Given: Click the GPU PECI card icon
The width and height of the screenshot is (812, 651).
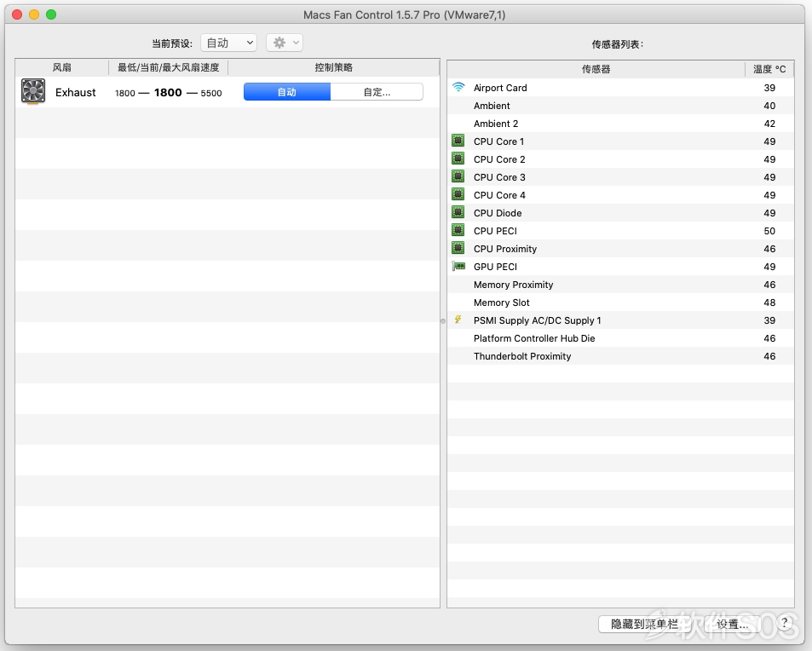Looking at the screenshot, I should 458,266.
